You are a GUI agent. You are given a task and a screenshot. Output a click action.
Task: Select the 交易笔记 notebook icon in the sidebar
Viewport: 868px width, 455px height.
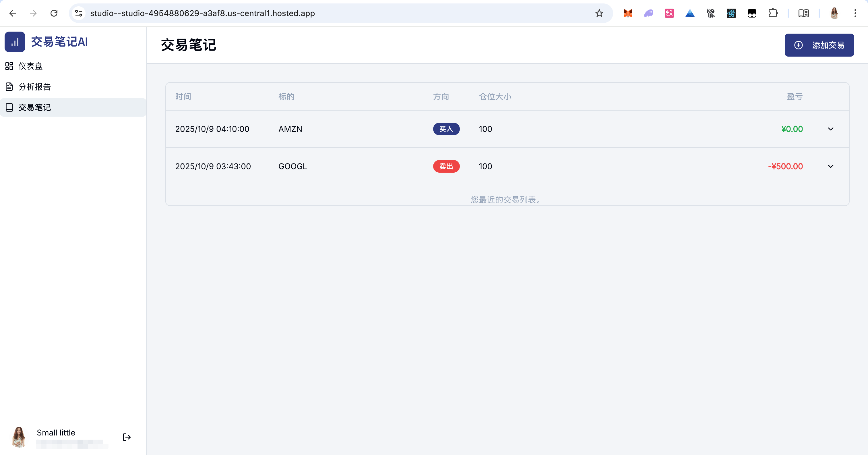click(9, 107)
